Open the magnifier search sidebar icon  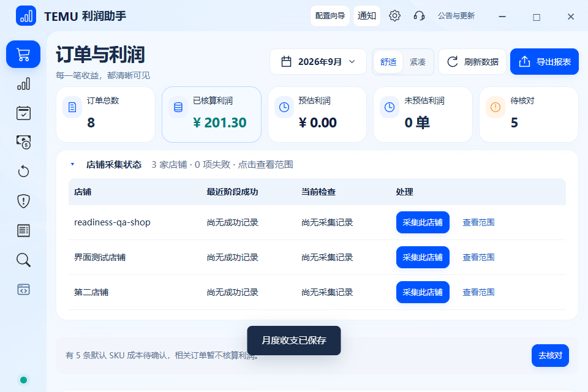[x=23, y=260]
